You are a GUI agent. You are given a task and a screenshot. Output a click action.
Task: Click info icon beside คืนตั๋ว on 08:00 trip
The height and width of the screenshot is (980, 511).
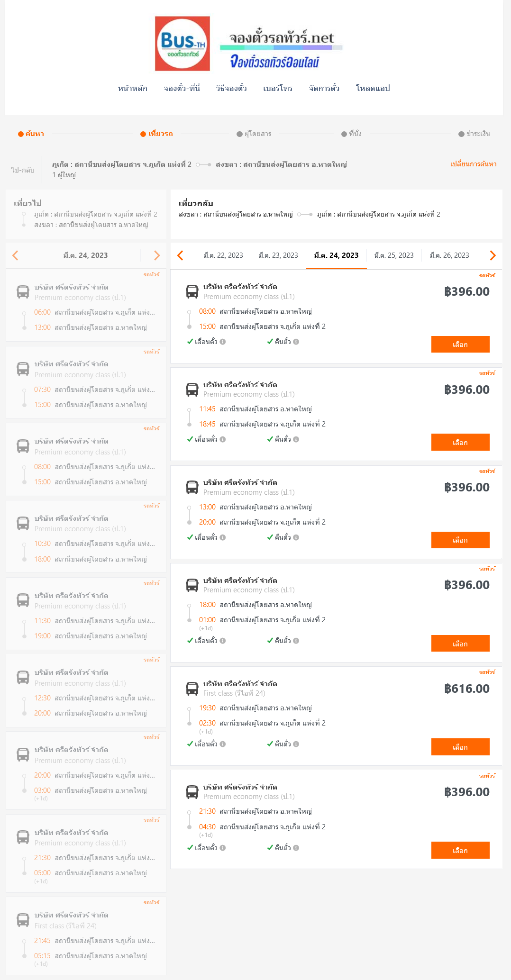coord(296,342)
